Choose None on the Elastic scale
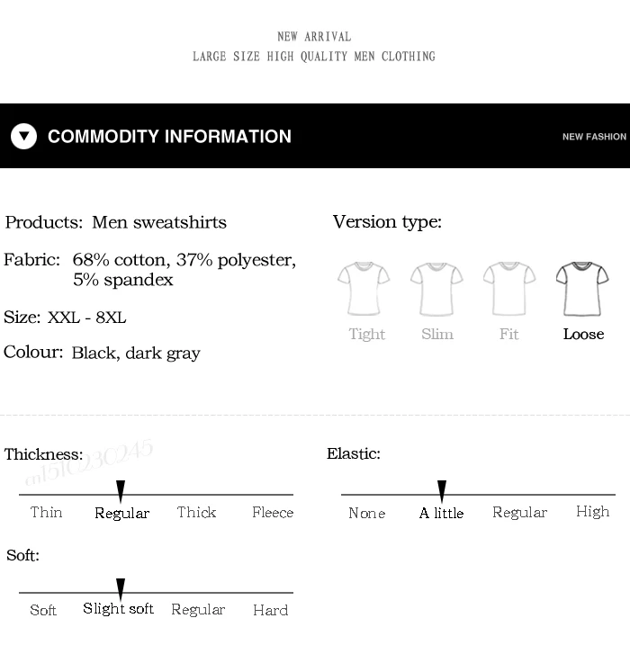Image resolution: width=630 pixels, height=672 pixels. (367, 513)
